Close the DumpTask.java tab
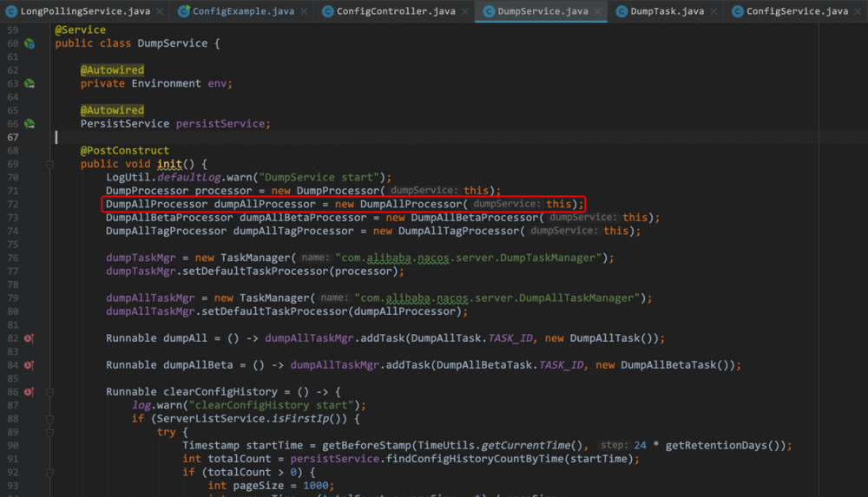 coord(713,11)
